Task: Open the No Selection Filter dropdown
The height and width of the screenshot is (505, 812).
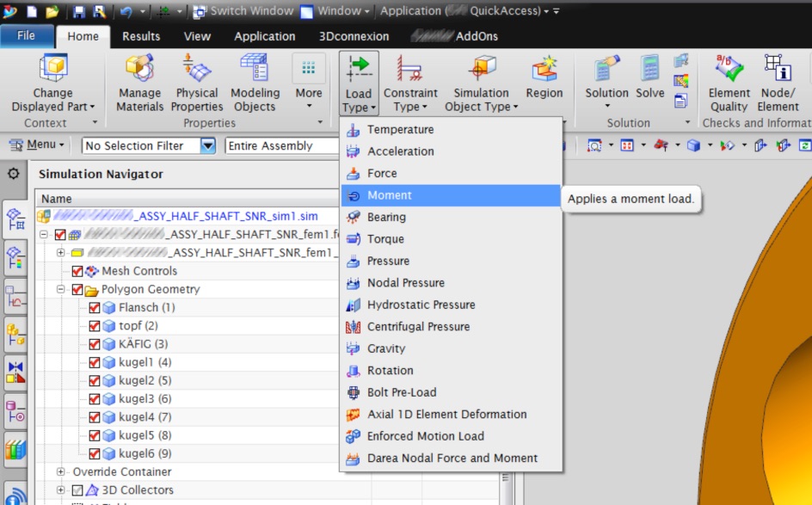Action: click(x=207, y=145)
